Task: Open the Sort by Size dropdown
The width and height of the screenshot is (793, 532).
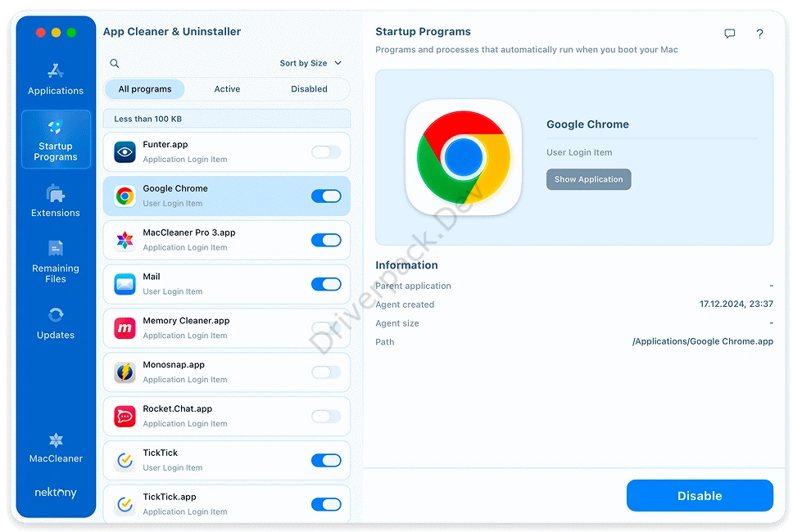Action: pos(310,63)
